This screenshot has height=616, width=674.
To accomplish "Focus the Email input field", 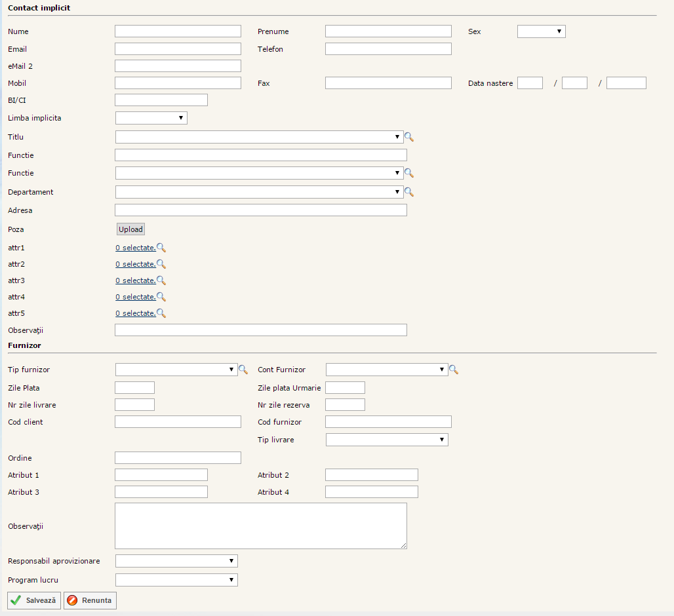I will pyautogui.click(x=178, y=48).
